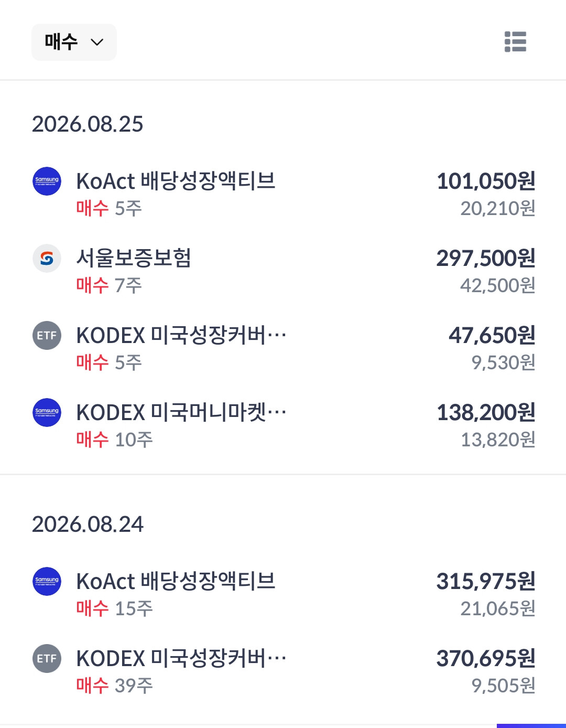Tap the Samsung logo for KODEX 미국머니마켓
Screen dimensions: 566x728
coord(47,412)
